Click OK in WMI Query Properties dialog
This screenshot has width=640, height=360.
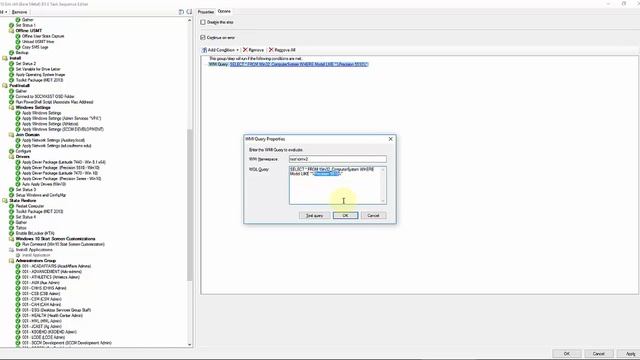[345, 216]
